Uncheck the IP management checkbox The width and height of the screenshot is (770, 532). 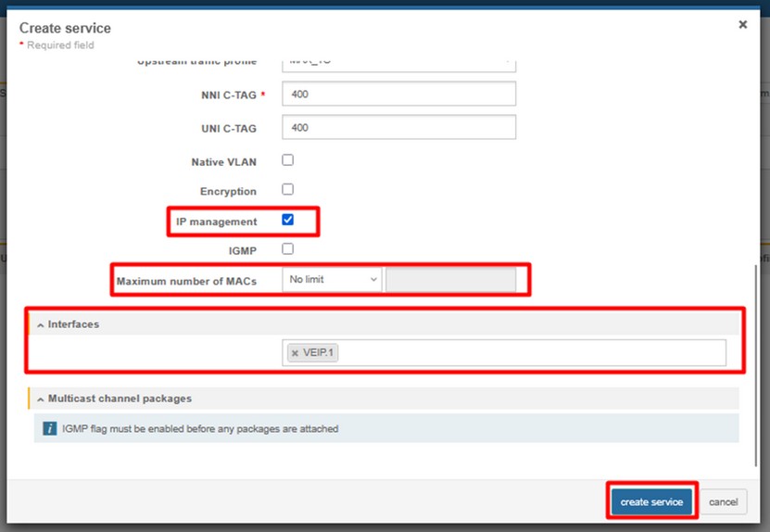click(287, 221)
